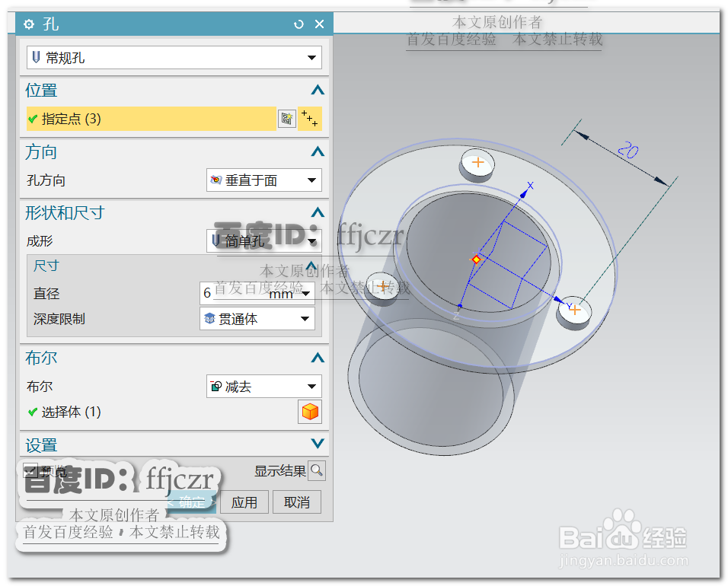Toggle the 预览 preview checkbox
The image size is (728, 586).
30,470
